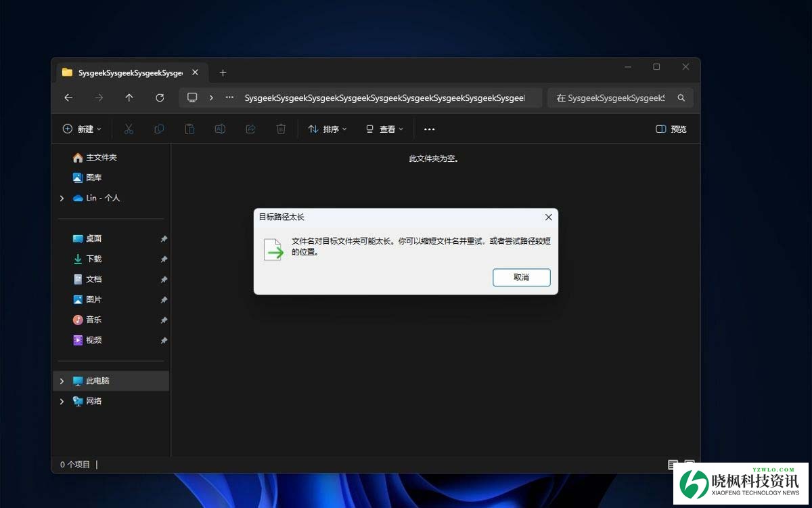
Task: Click the Up directory arrow
Action: tap(129, 98)
